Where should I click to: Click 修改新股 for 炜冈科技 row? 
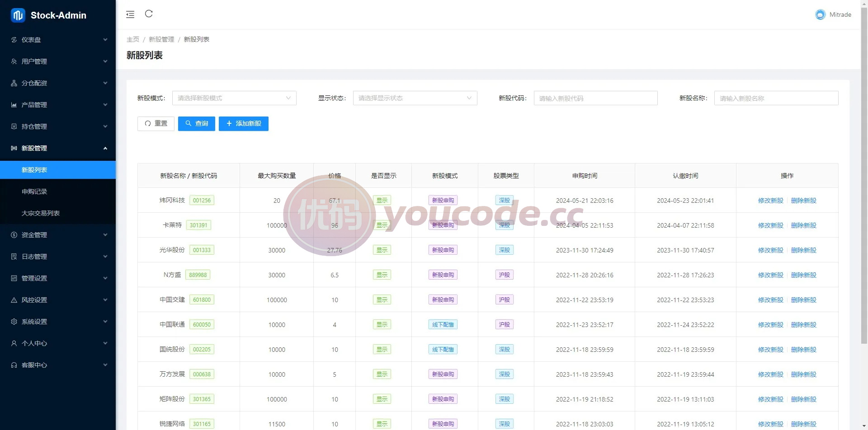(x=770, y=201)
